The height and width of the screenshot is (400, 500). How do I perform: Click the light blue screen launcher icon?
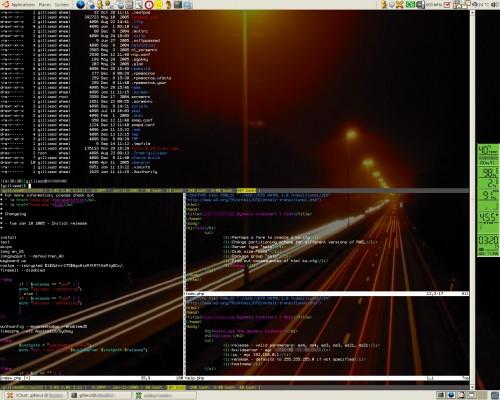[x=188, y=5]
